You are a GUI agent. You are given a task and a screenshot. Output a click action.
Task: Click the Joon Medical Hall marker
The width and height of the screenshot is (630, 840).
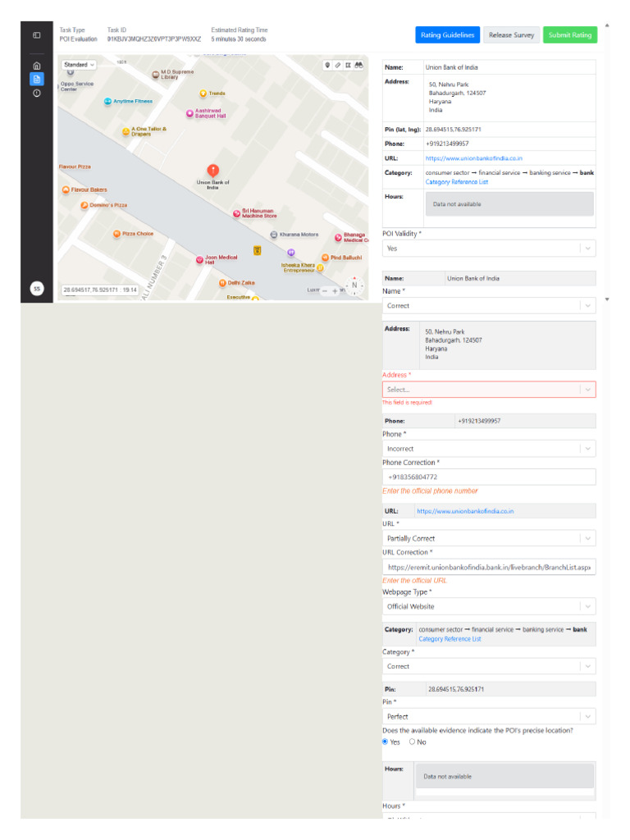tap(200, 260)
